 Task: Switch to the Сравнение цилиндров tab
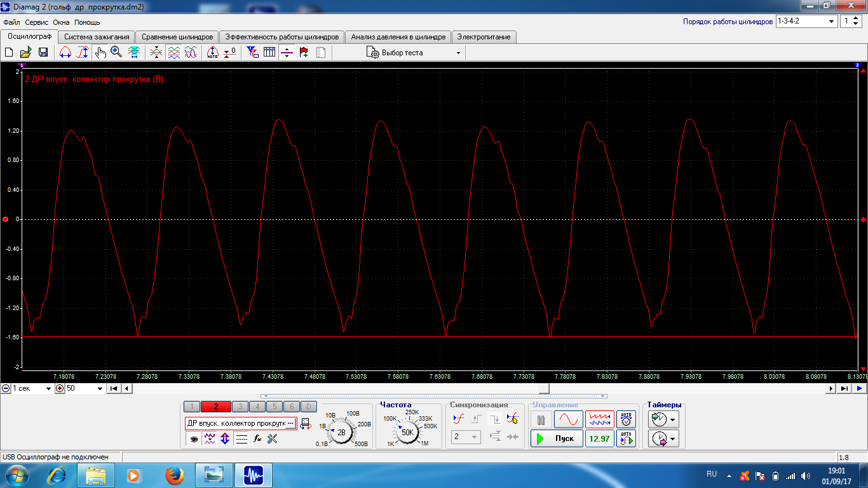click(x=177, y=37)
